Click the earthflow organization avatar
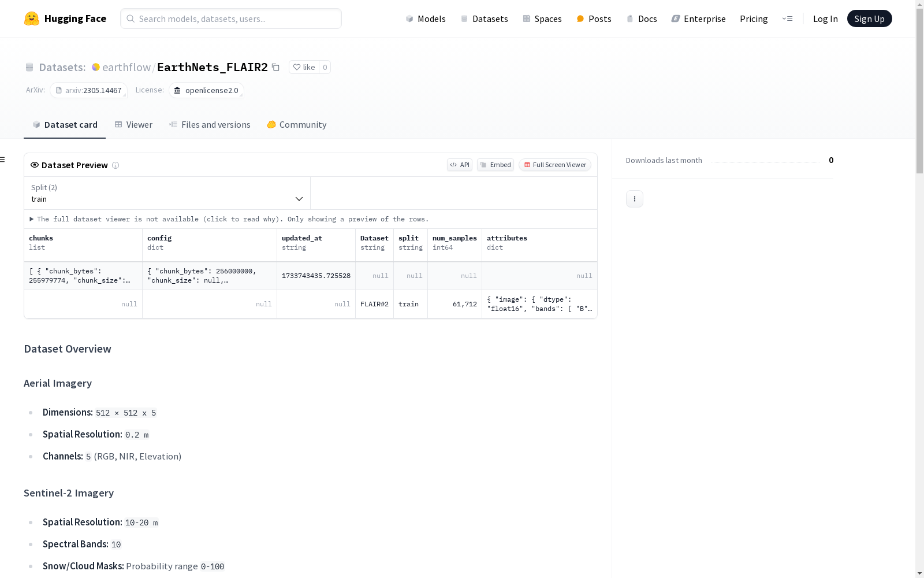This screenshot has height=578, width=924. 96,67
